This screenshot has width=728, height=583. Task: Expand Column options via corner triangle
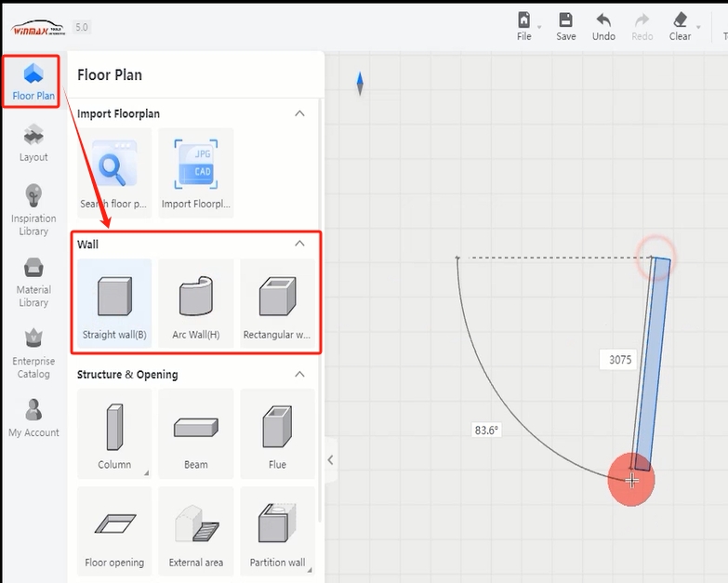pyautogui.click(x=146, y=472)
